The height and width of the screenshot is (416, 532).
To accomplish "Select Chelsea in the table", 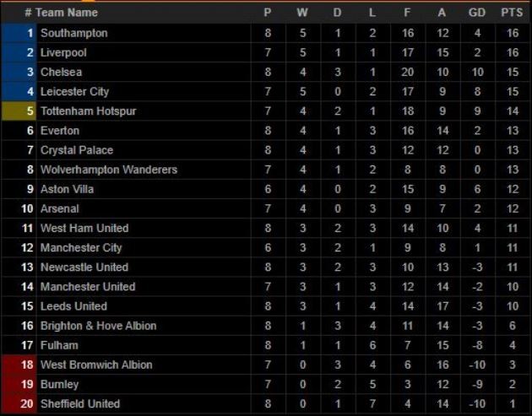I will [62, 72].
